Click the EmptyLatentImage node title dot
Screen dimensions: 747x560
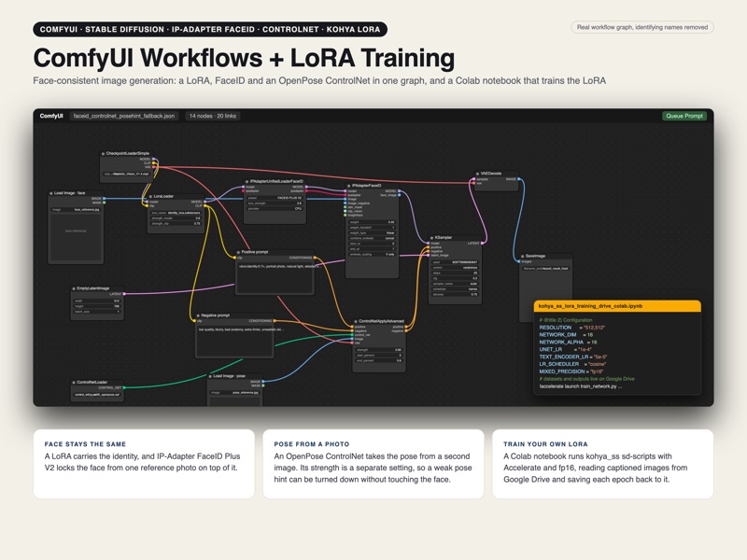[x=74, y=288]
